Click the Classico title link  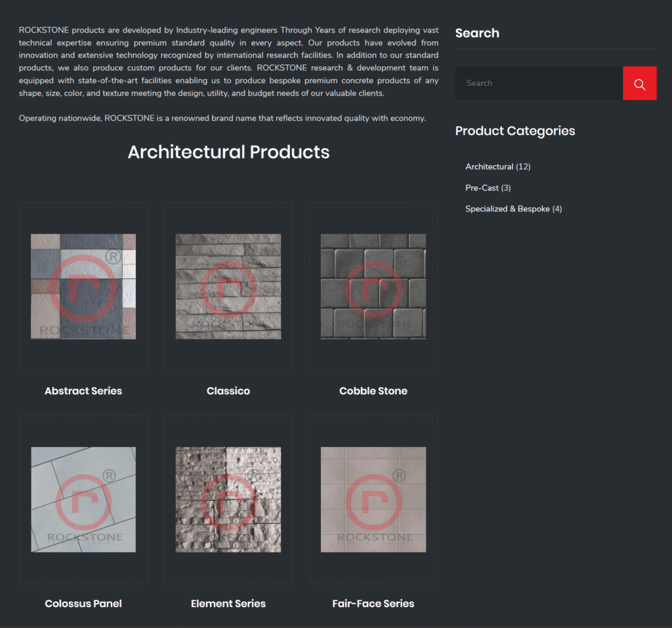pos(228,390)
